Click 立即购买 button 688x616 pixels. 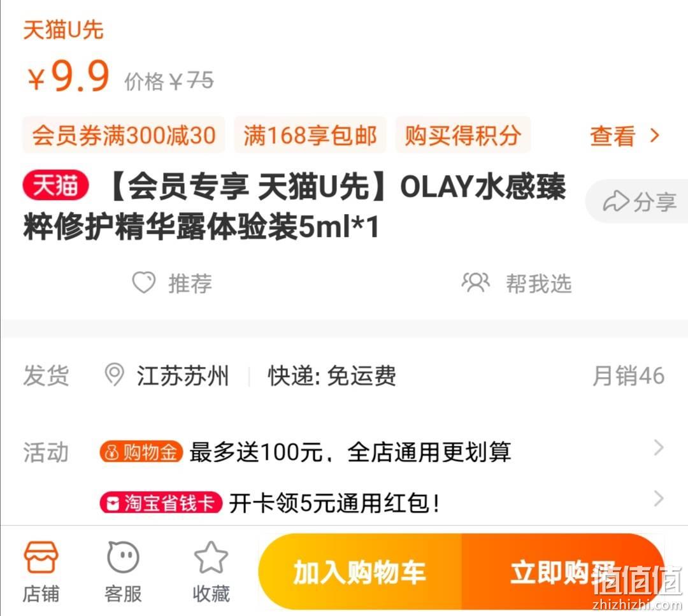(563, 571)
